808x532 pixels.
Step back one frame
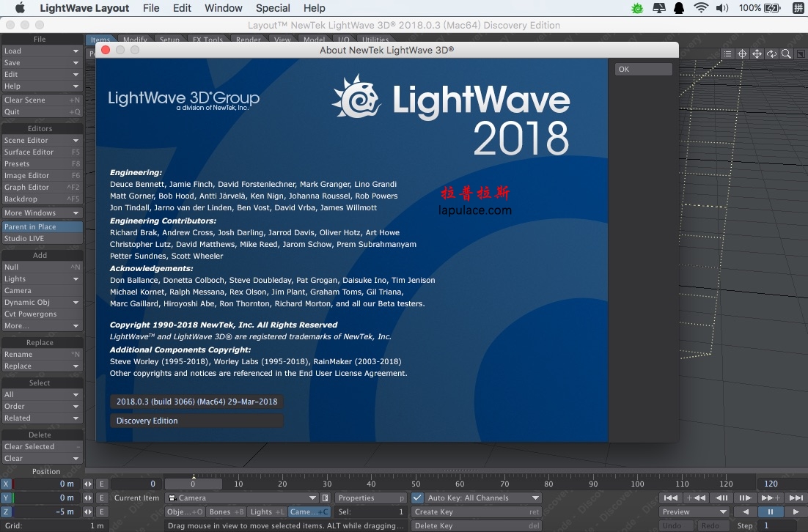[x=721, y=498]
